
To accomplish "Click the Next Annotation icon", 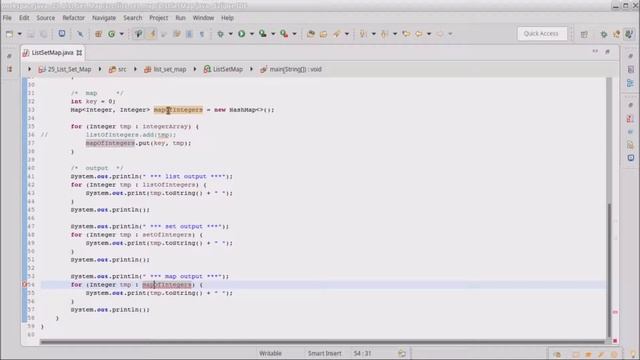I will point(363,34).
